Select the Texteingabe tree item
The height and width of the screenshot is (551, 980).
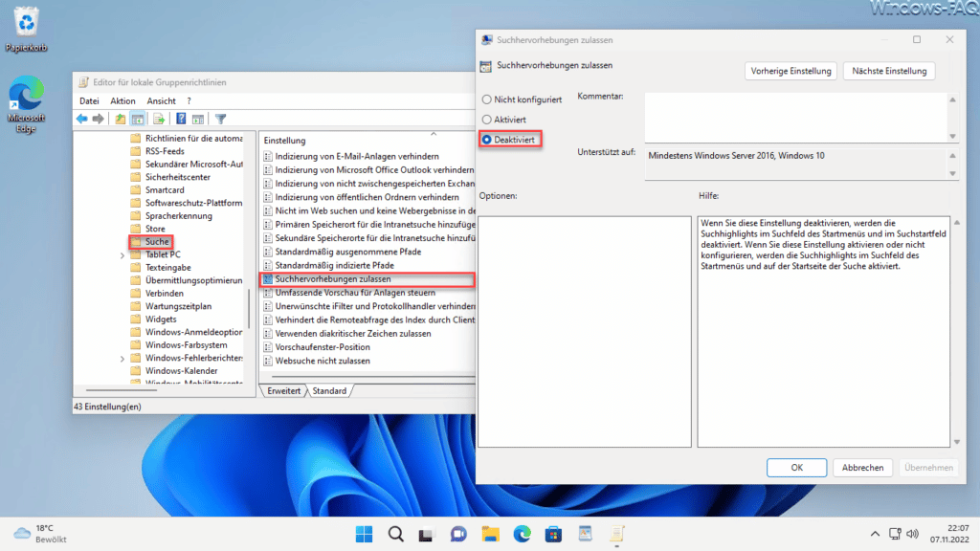click(168, 268)
